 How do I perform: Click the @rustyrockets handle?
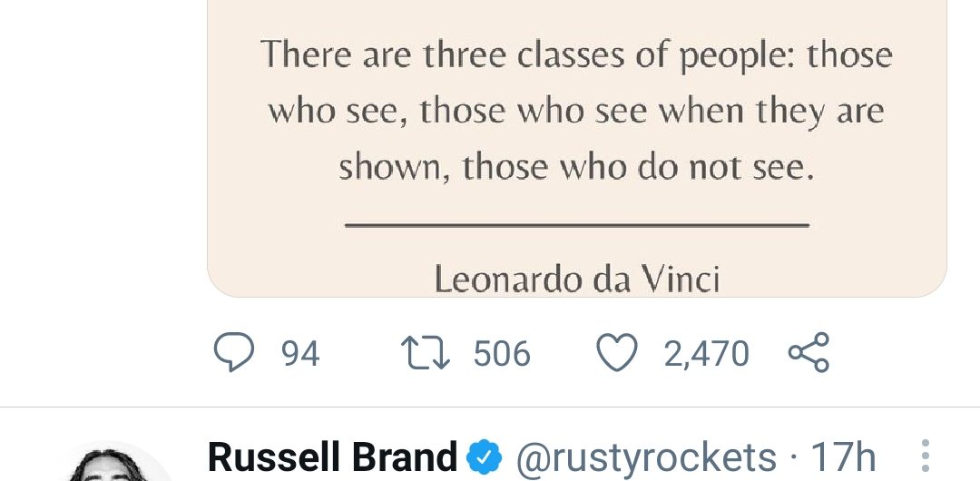645,456
